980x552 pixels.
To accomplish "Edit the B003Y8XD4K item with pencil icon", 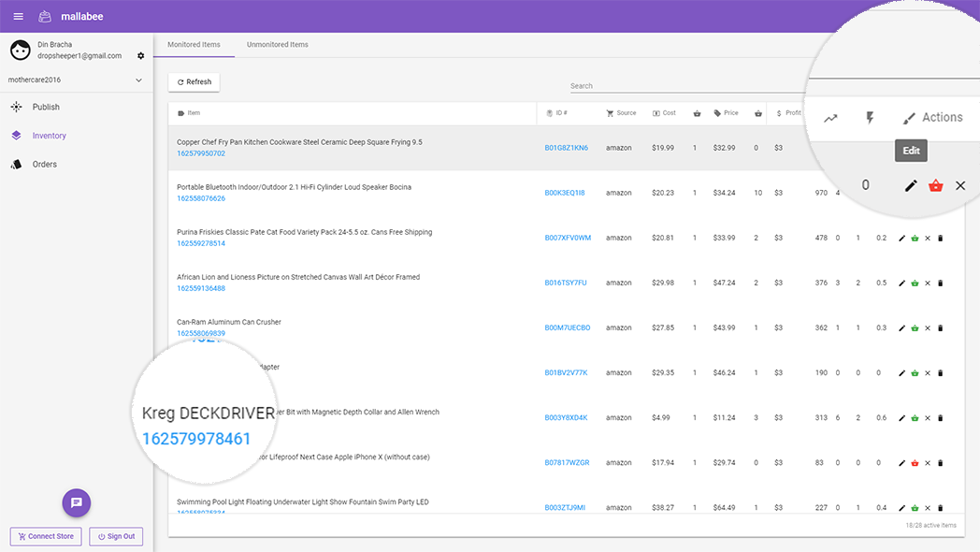I will tap(901, 418).
